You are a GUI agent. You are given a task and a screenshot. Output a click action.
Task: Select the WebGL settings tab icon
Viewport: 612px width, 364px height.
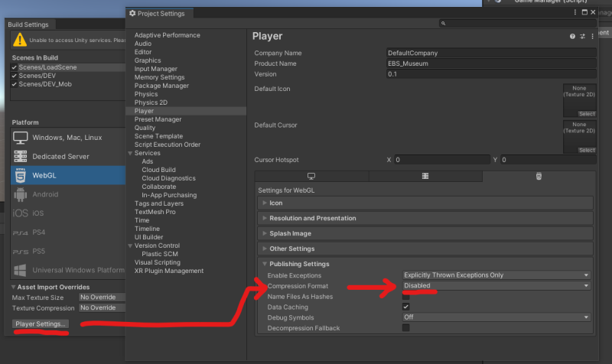click(539, 176)
